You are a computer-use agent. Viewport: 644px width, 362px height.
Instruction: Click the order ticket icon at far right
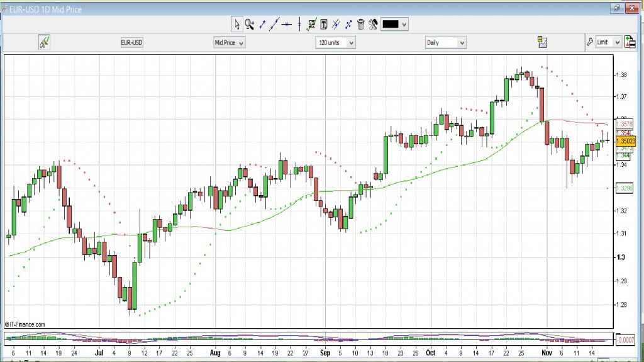[x=630, y=42]
